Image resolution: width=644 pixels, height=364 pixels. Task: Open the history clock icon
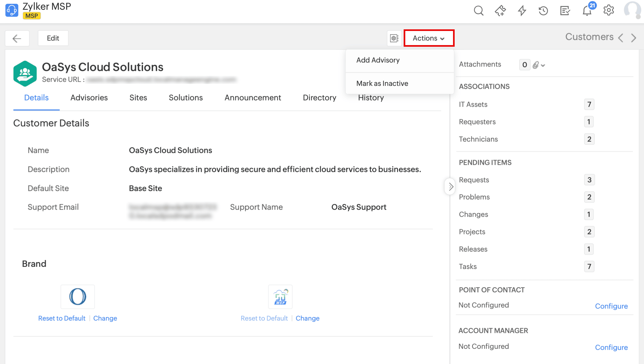tap(543, 11)
